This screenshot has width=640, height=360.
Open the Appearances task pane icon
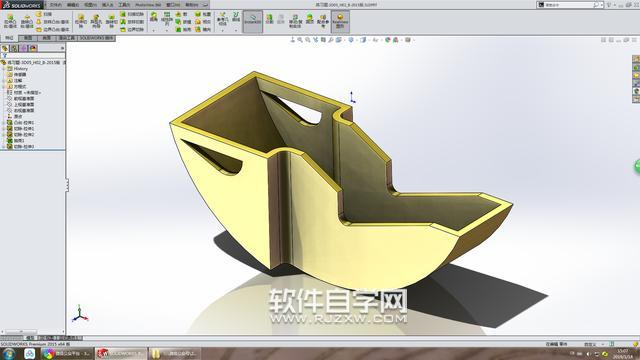pyautogui.click(x=636, y=91)
